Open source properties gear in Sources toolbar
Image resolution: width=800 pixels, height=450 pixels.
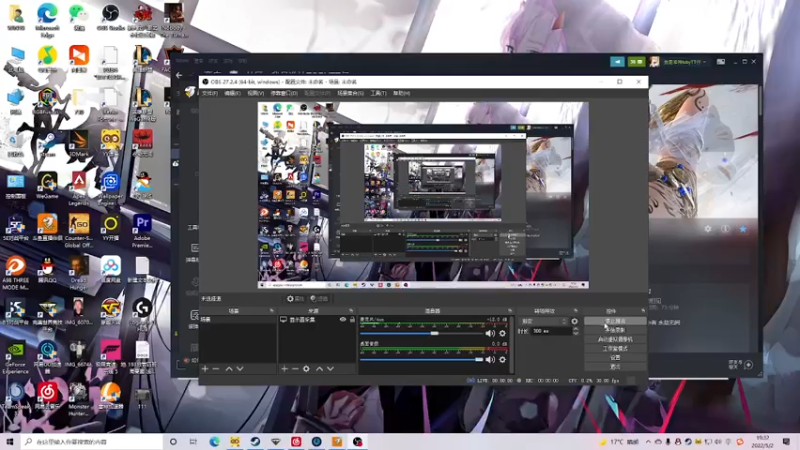pyautogui.click(x=307, y=369)
